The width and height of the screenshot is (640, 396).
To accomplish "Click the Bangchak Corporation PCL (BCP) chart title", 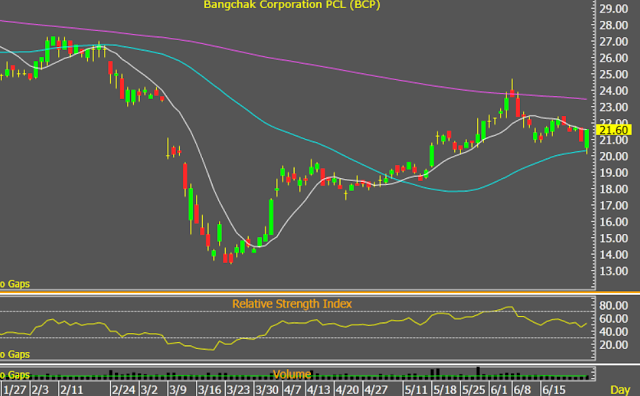I will point(292,5).
